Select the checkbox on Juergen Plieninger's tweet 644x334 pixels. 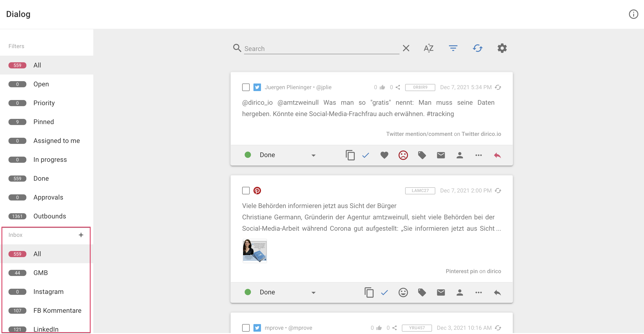coord(246,87)
